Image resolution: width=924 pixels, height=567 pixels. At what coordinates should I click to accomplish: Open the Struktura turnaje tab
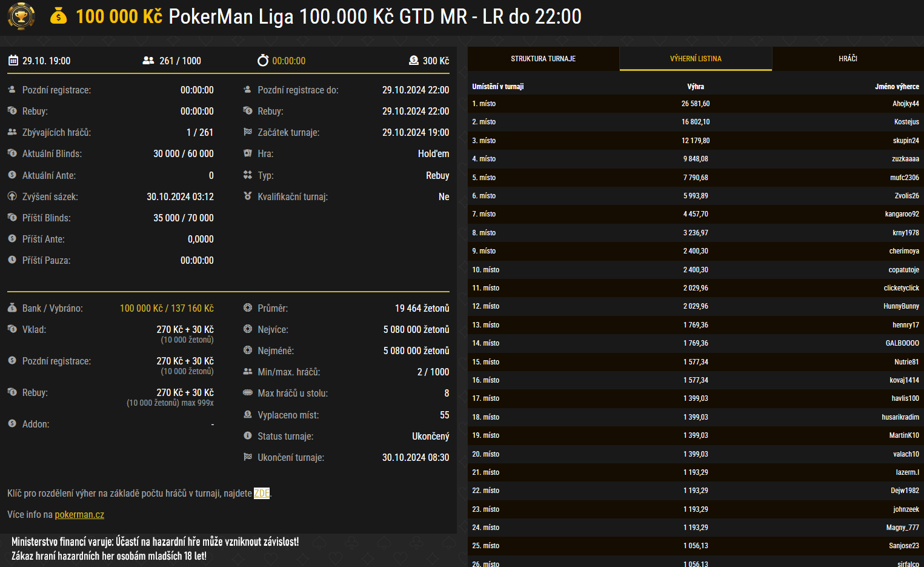click(x=543, y=59)
